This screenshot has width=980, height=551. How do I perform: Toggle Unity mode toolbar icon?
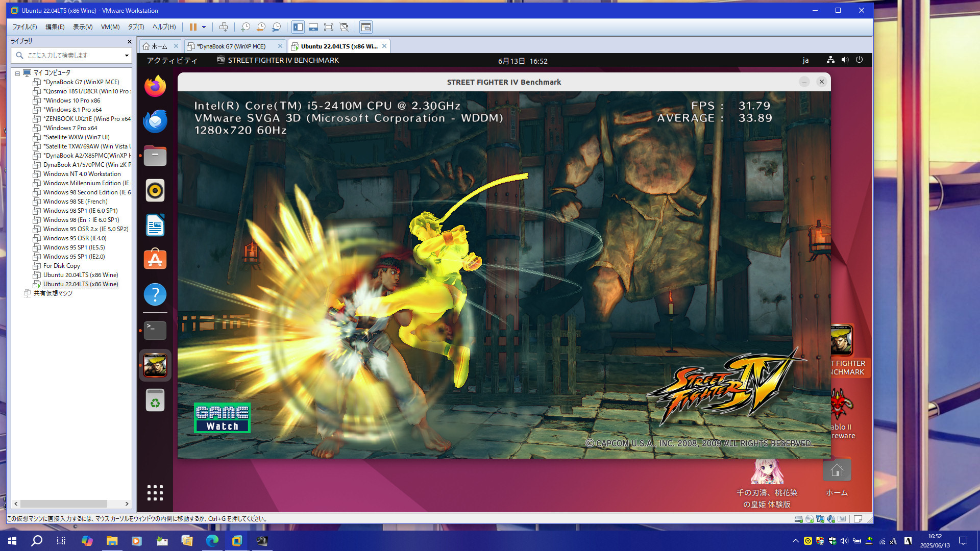[x=344, y=27]
